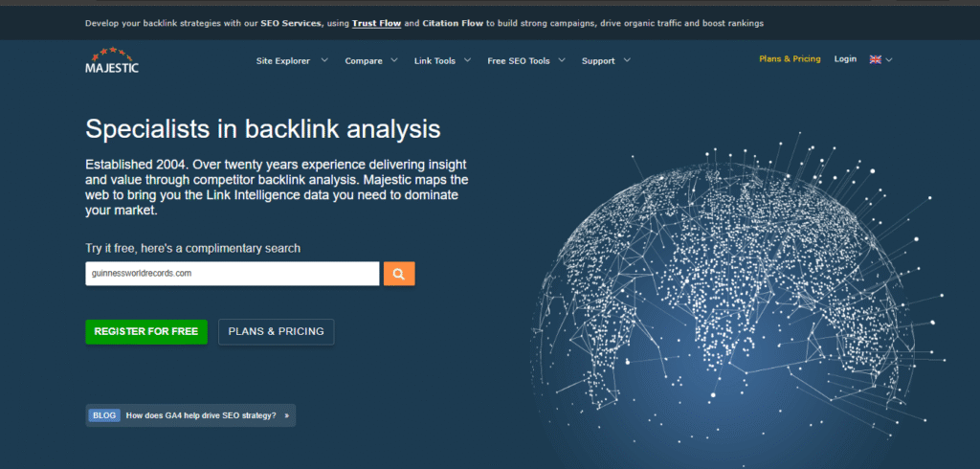The height and width of the screenshot is (469, 980).
Task: Focus the domain search input field
Action: click(232, 274)
